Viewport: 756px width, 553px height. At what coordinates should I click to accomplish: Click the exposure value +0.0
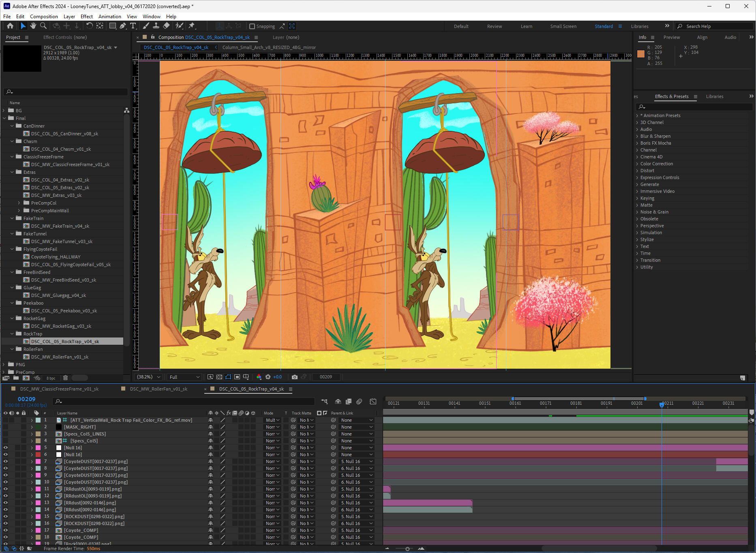click(x=277, y=377)
